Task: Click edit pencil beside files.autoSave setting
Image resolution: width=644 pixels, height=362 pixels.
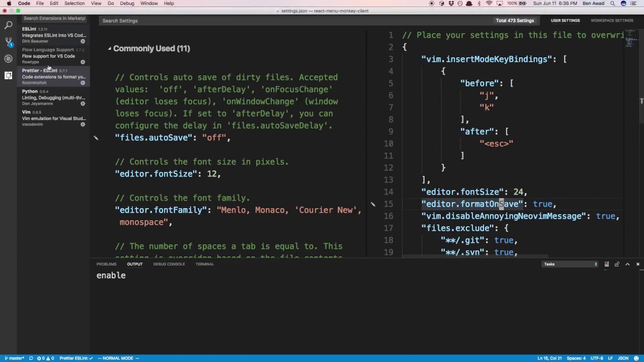Action: (96, 138)
